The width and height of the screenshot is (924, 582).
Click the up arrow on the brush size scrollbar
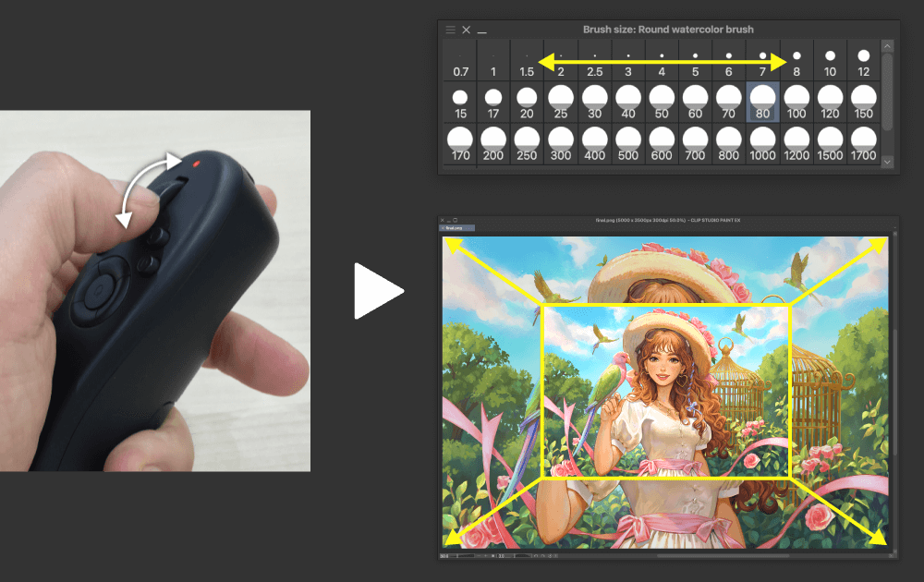[x=887, y=47]
